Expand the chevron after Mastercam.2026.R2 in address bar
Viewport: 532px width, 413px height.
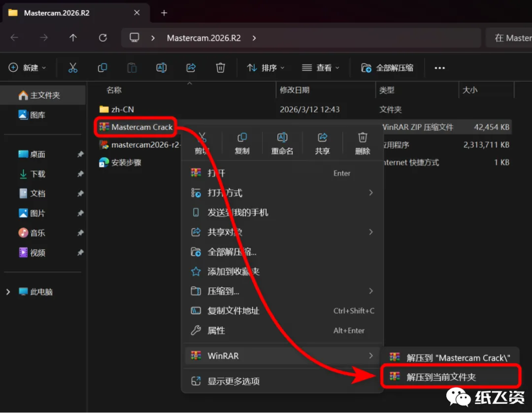click(x=254, y=38)
